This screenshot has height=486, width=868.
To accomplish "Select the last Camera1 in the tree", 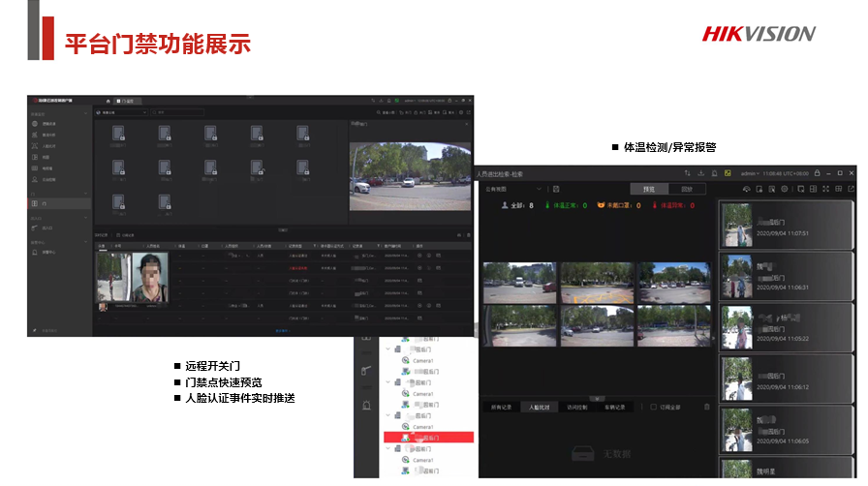I will point(423,460).
